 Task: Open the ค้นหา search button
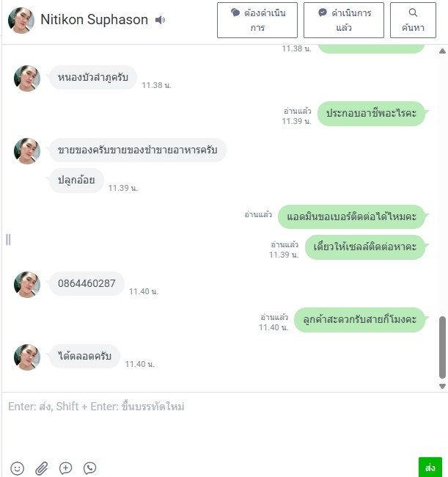413,20
